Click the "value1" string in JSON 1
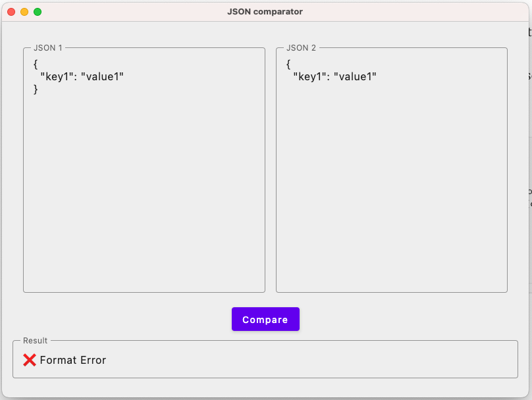Screen dimensions: 532x400 pos(102,76)
